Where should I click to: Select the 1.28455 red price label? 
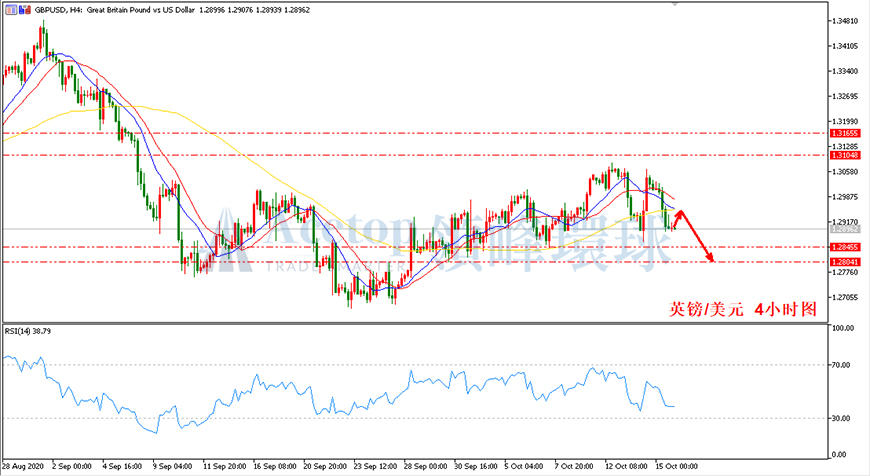845,247
